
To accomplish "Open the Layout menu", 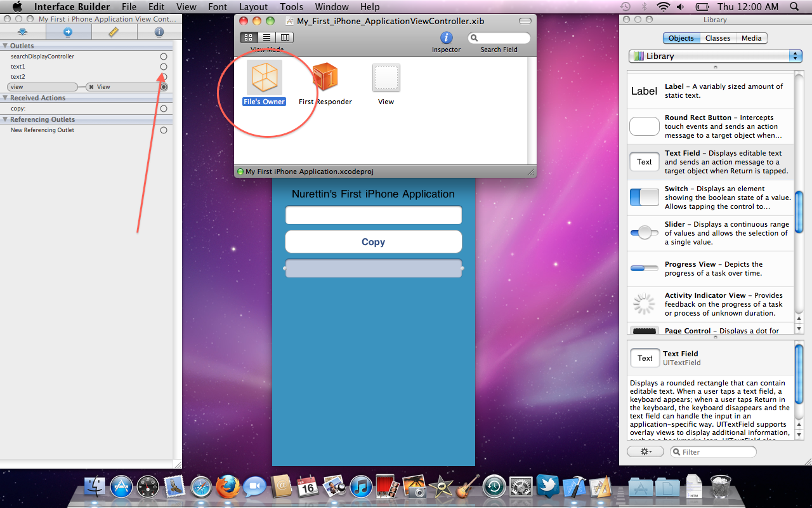I will pyautogui.click(x=253, y=7).
